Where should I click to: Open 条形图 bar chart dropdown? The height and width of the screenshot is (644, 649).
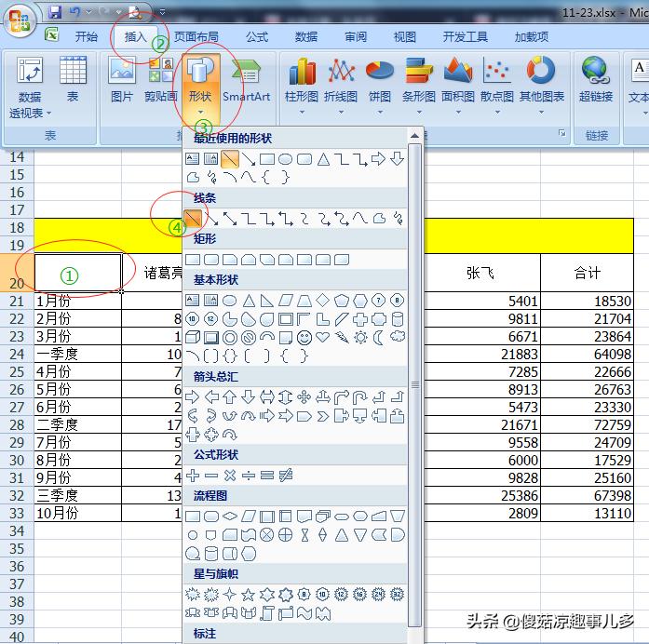coord(419,86)
